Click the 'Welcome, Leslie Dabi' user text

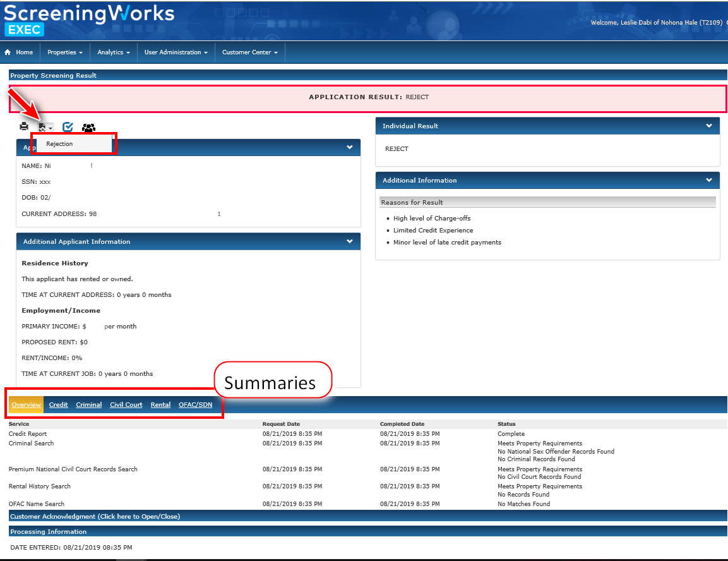point(657,22)
